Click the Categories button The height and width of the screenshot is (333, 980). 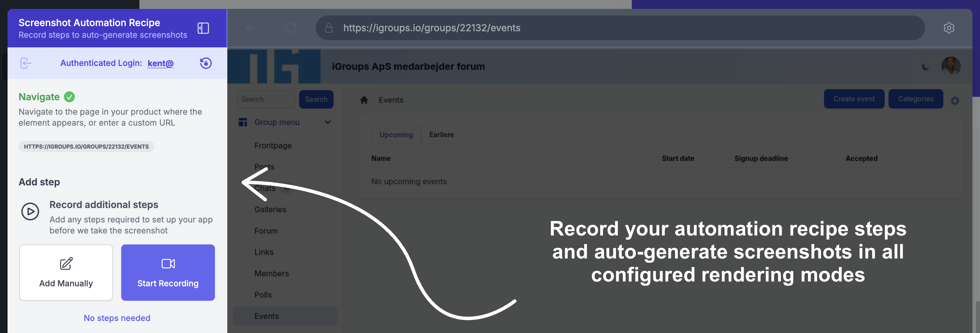click(915, 99)
